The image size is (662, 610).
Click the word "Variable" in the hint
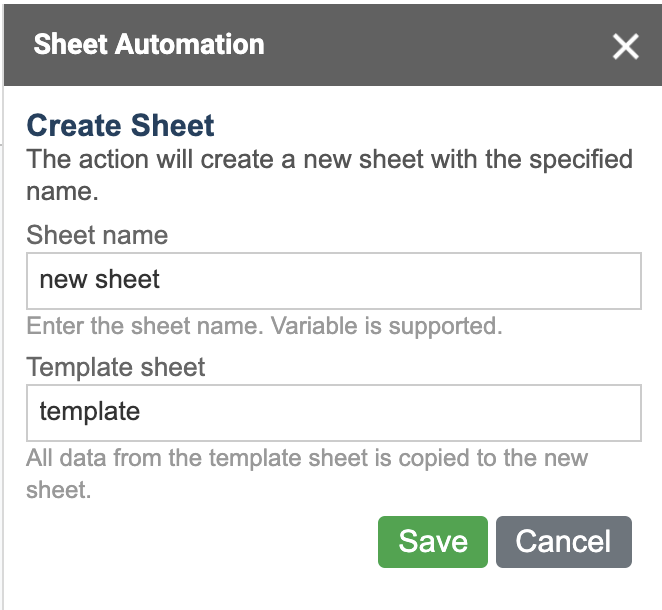click(x=314, y=326)
